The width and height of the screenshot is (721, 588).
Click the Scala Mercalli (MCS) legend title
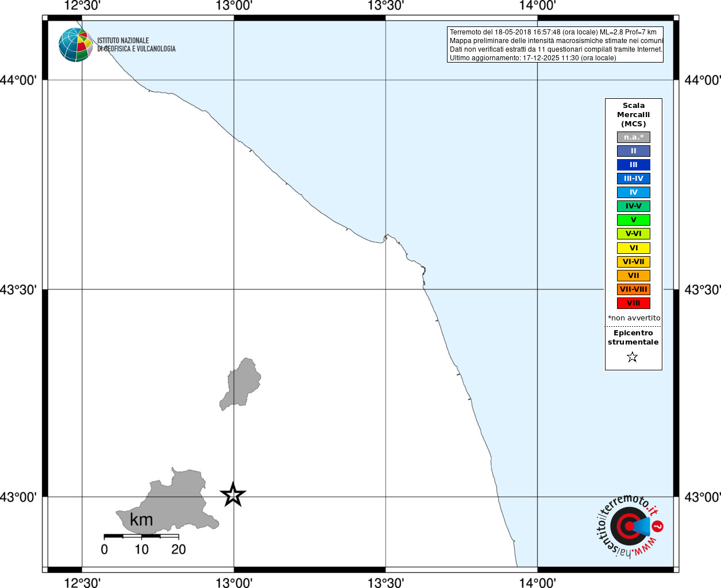pyautogui.click(x=633, y=115)
